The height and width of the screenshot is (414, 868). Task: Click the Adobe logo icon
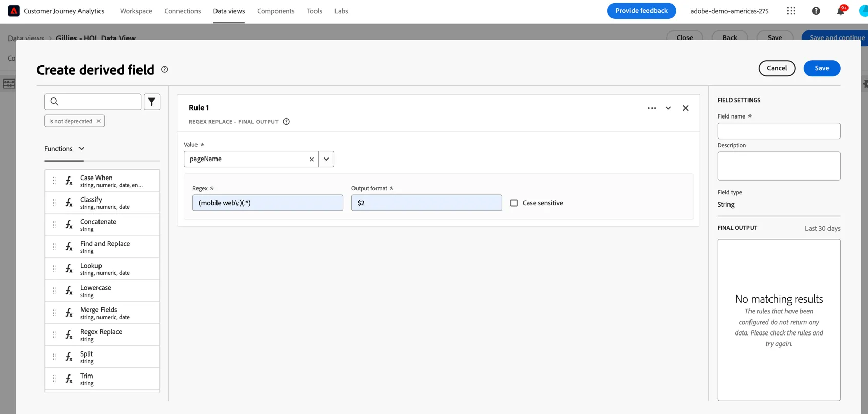coord(14,11)
